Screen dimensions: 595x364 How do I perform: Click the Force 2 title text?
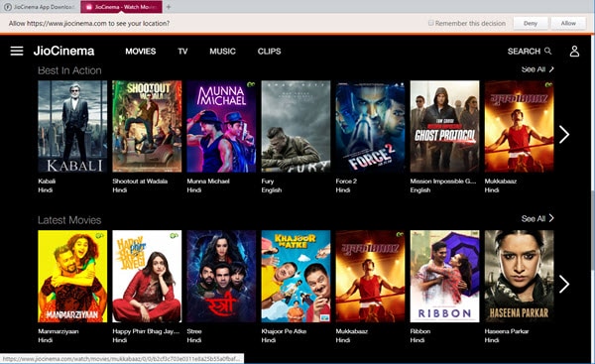[x=346, y=182]
